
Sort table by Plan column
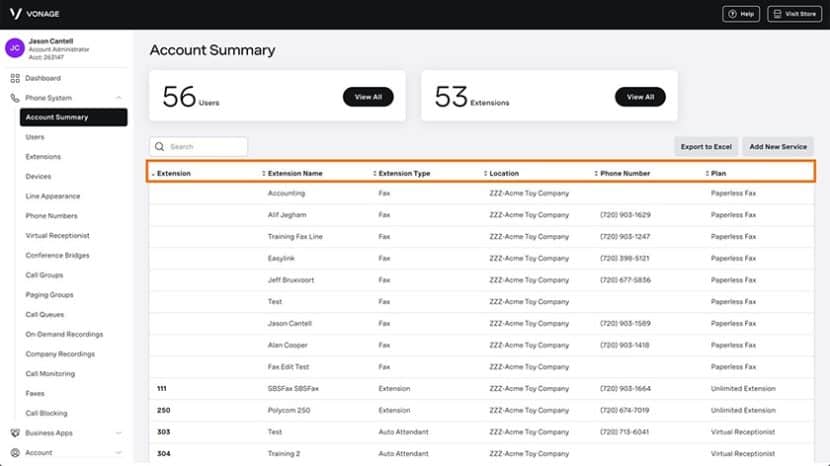coord(719,174)
